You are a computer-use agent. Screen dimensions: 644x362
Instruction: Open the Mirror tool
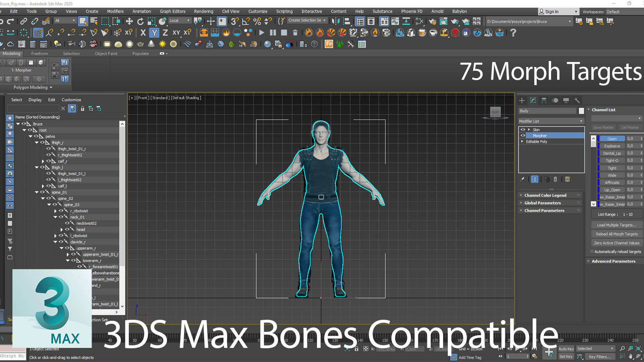(335, 21)
